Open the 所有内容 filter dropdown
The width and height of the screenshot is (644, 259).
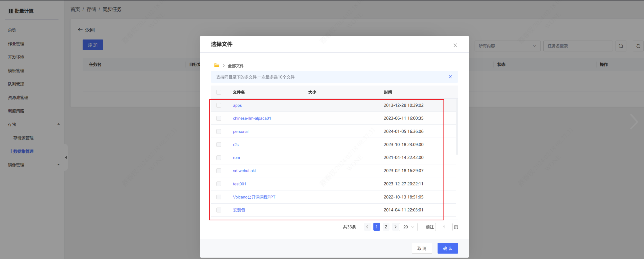coord(508,46)
